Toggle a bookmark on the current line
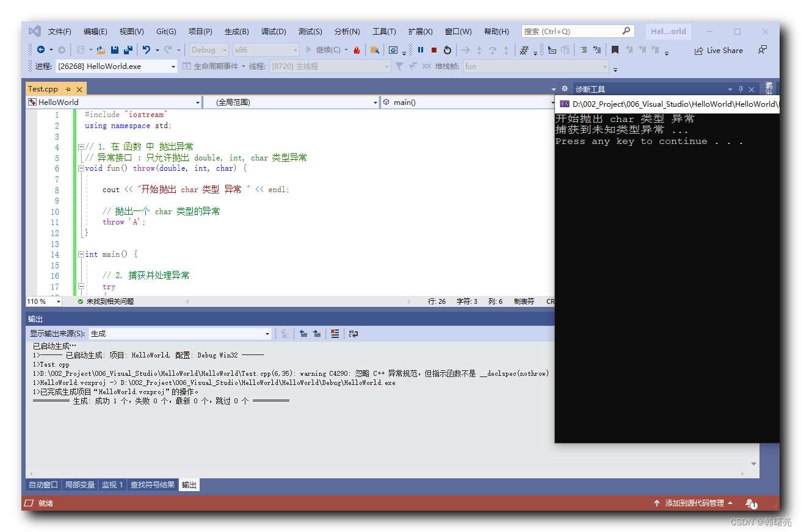The height and width of the screenshot is (532, 801). pyautogui.click(x=615, y=50)
